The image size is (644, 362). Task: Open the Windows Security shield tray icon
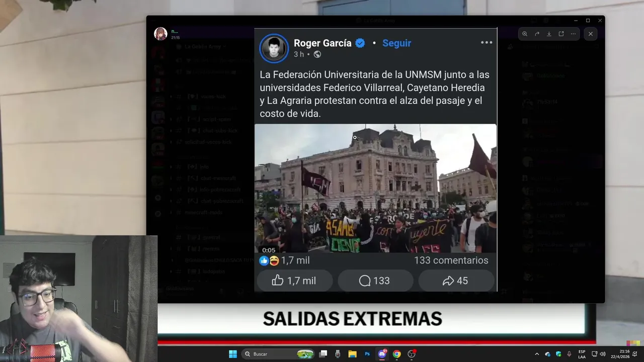coord(558,354)
